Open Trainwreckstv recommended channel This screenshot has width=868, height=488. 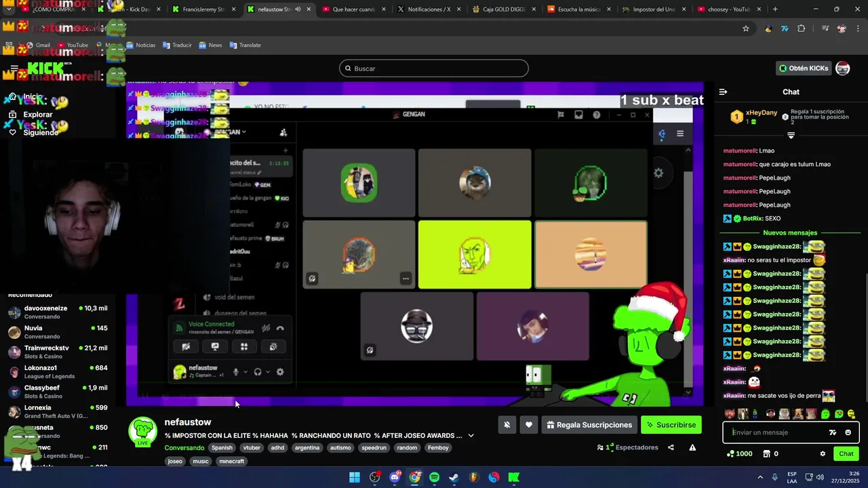pos(58,352)
